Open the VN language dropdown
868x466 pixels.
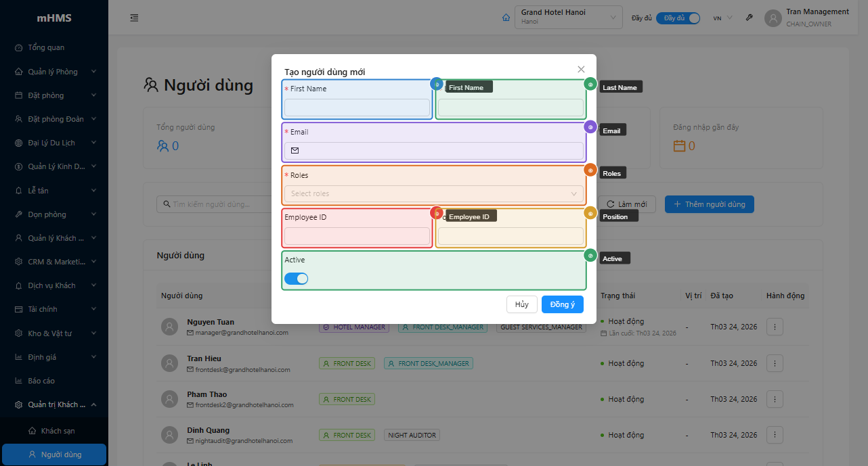(722, 18)
